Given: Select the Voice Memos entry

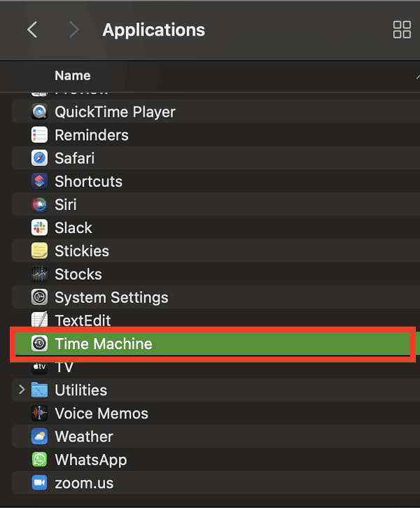Looking at the screenshot, I should pos(101,414).
